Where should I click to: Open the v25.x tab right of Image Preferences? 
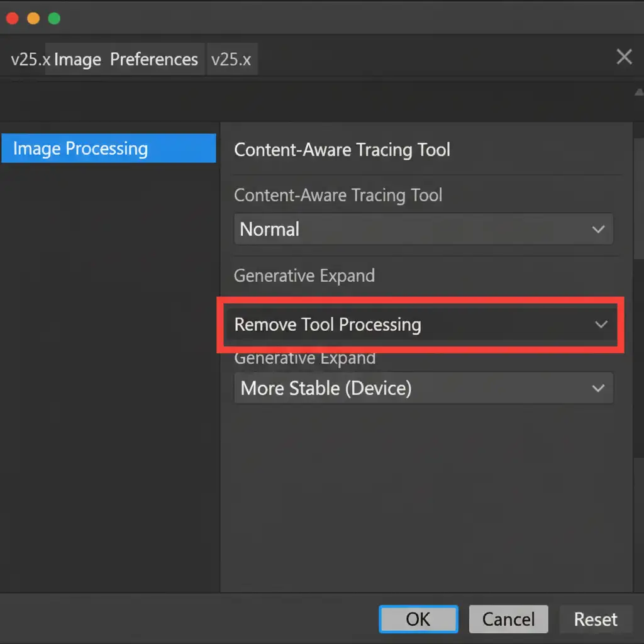click(231, 60)
